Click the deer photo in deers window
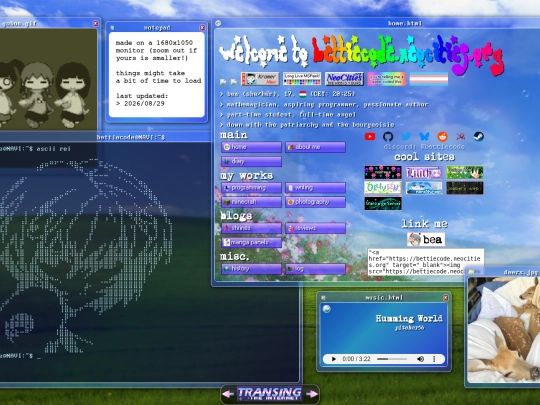Viewport: 540px width, 405px height. (x=504, y=330)
